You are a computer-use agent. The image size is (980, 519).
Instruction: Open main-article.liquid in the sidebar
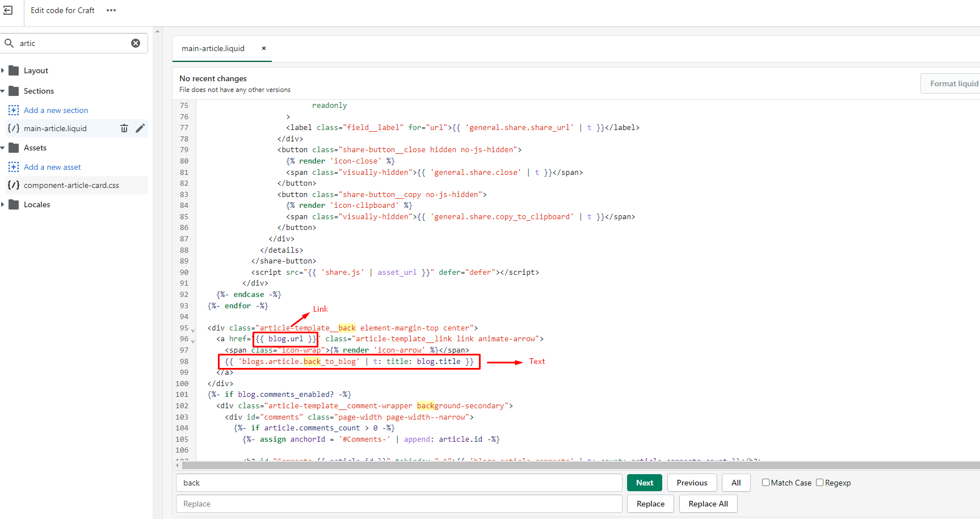click(55, 128)
